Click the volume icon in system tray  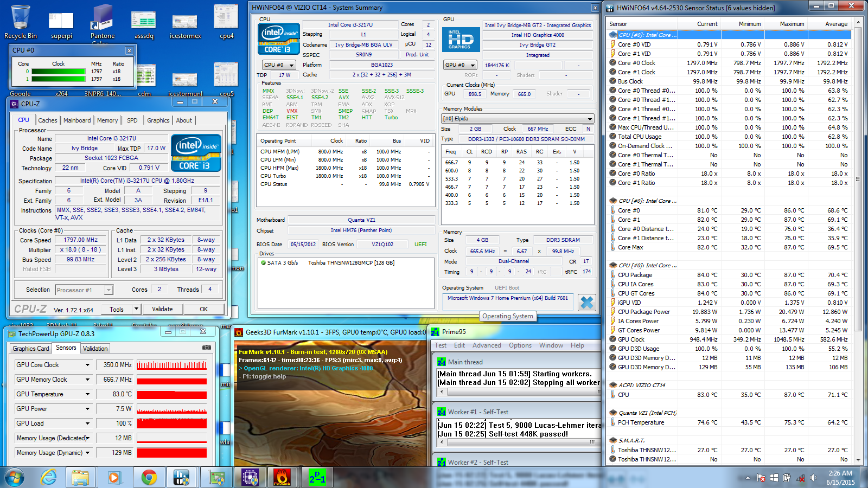tap(813, 478)
